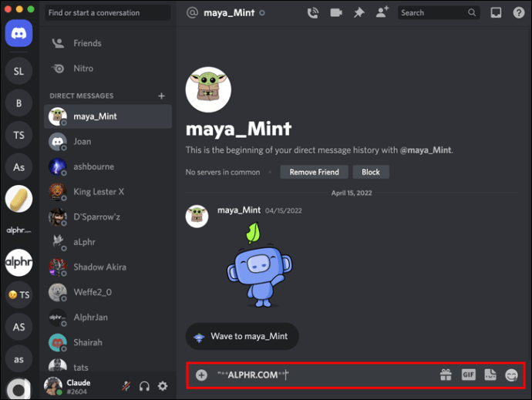Start a video call
532x400 pixels.
pyautogui.click(x=336, y=13)
